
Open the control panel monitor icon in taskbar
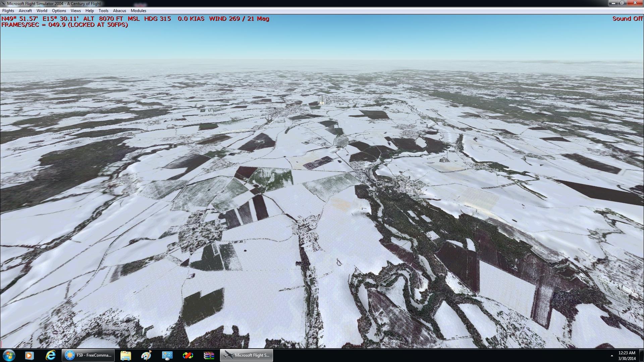point(167,355)
